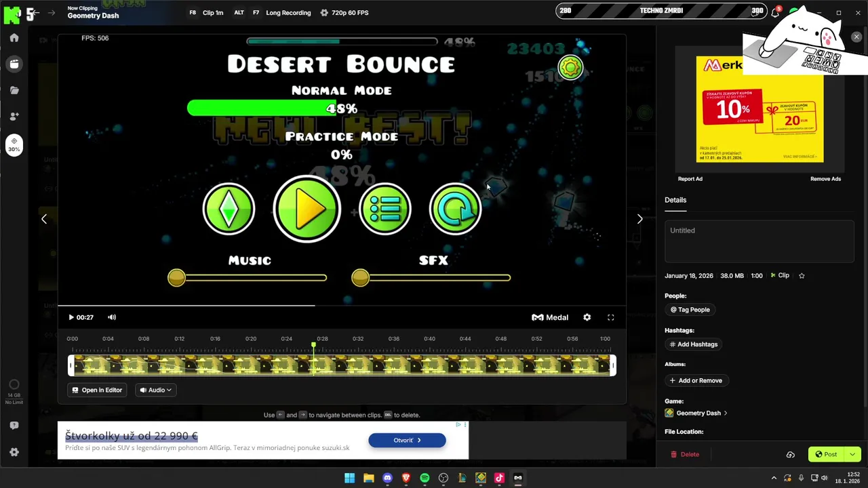Open Spotify from taskbar
868x488 pixels.
425,478
